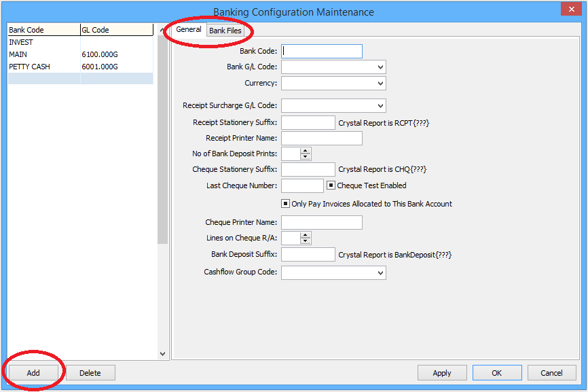588x392 pixels.
Task: Confirm changes with the OK button
Action: tap(497, 372)
